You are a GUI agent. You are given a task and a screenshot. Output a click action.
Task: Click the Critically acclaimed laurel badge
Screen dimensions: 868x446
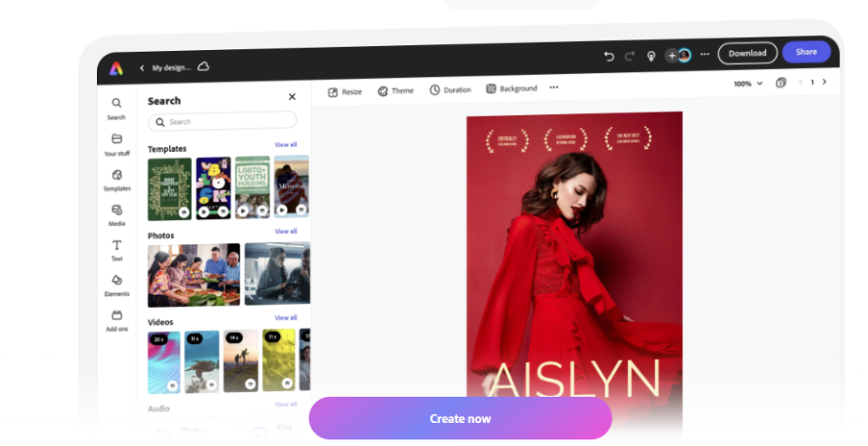click(x=507, y=140)
